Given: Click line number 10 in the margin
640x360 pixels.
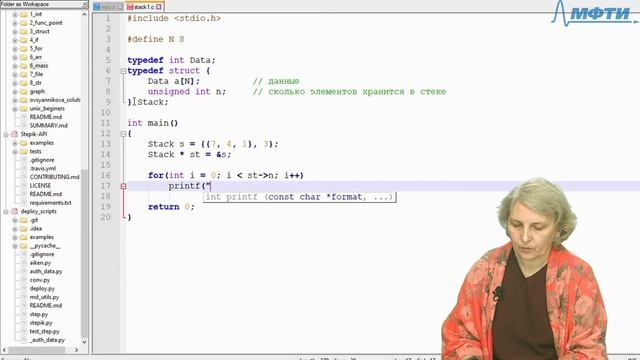Looking at the screenshot, I should point(105,113).
